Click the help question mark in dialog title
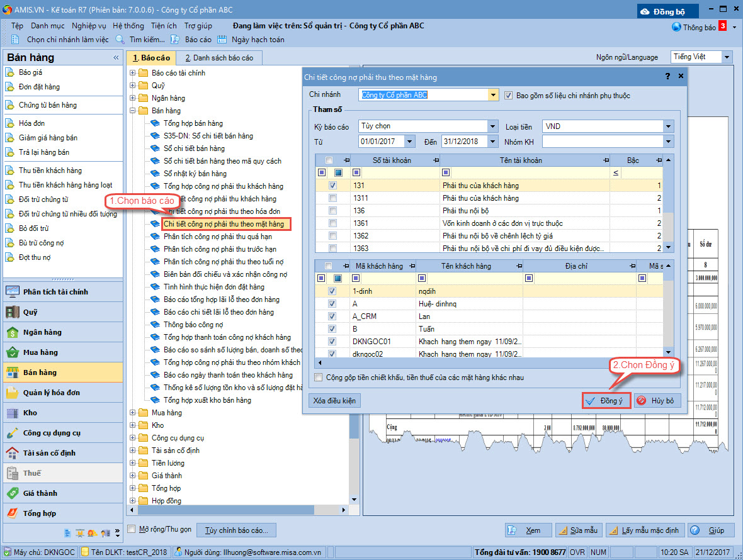 click(667, 76)
